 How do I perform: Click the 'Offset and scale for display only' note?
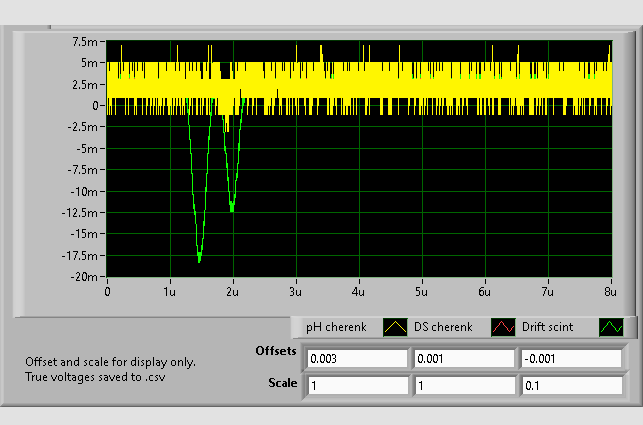[111, 362]
